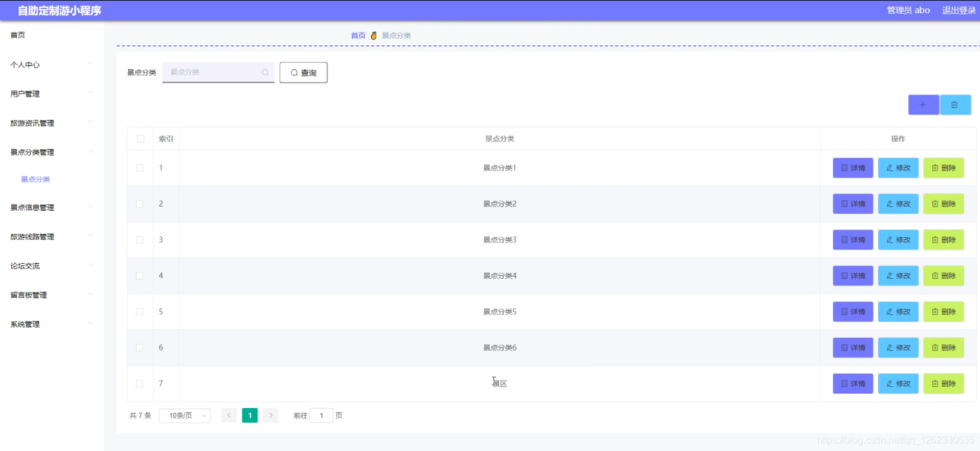Viewport: 980px width, 451px height.
Task: Click the search magnifier icon inside the 景点分类 field
Action: point(265,72)
